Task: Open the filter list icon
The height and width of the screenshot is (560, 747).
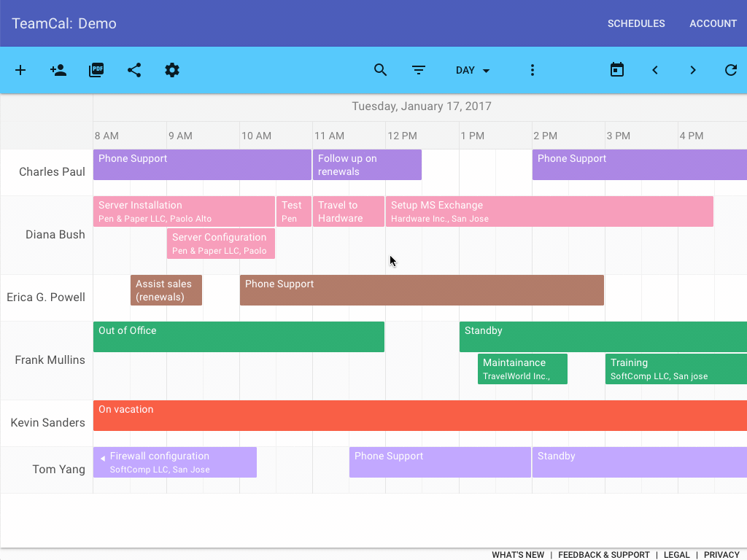Action: click(418, 70)
